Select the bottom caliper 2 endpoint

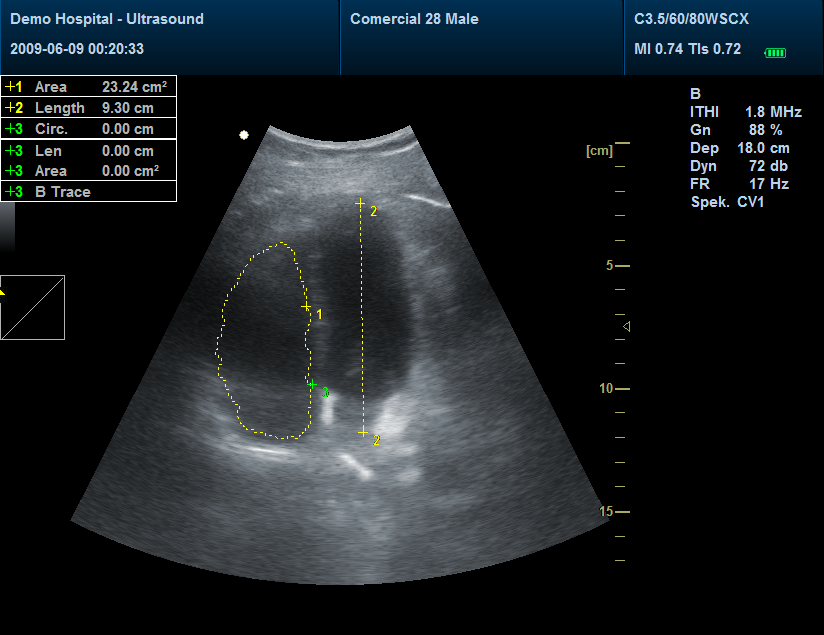pos(363,432)
